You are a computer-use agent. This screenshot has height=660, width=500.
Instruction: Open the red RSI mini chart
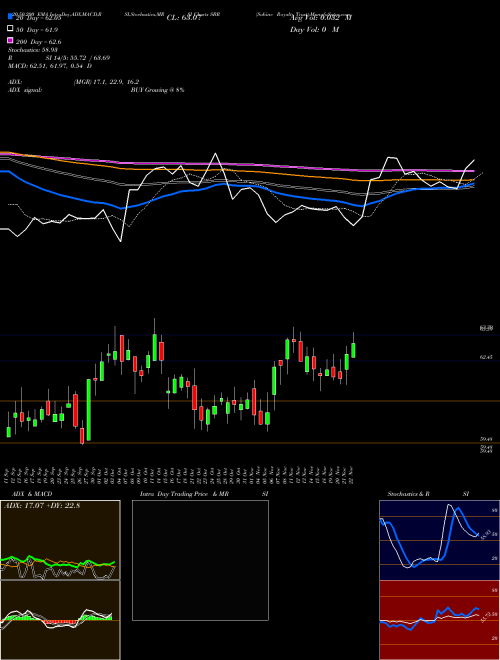[x=439, y=620]
